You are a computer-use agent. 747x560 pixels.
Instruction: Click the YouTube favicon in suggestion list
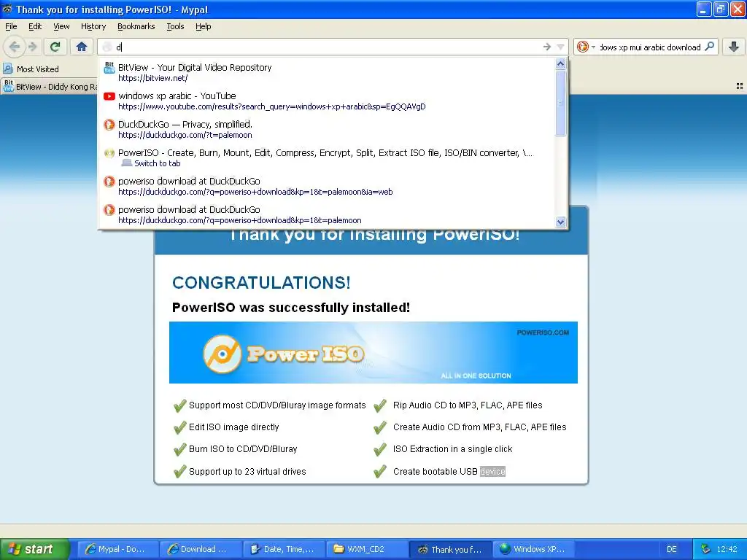109,96
